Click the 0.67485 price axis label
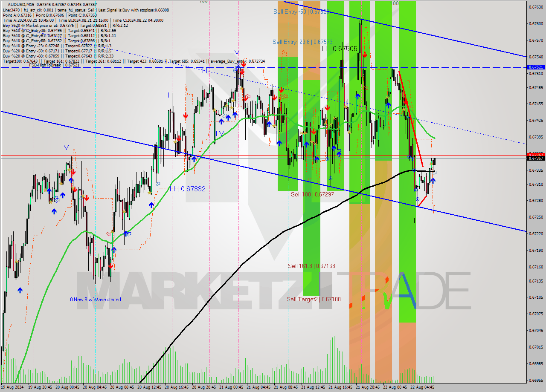 (x=536, y=87)
